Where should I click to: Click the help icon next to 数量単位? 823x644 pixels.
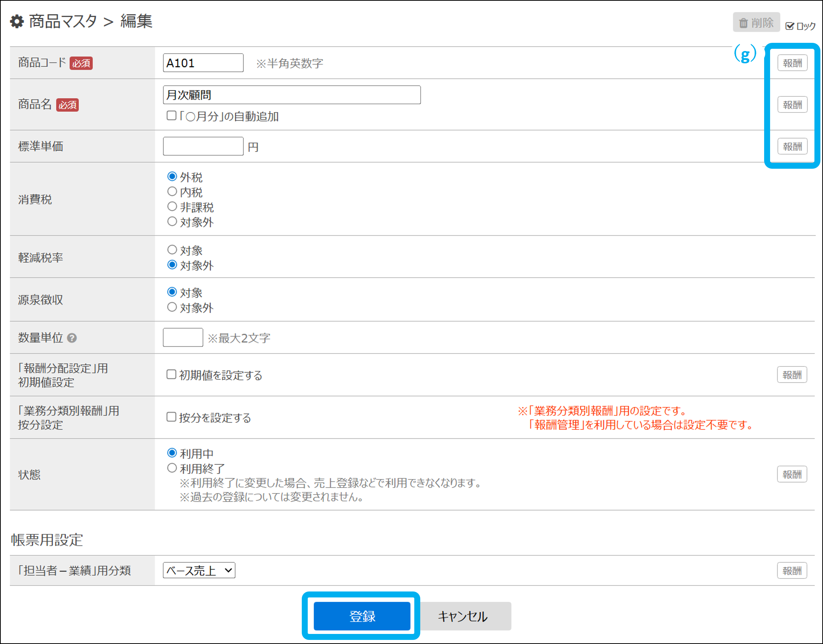[x=72, y=338]
